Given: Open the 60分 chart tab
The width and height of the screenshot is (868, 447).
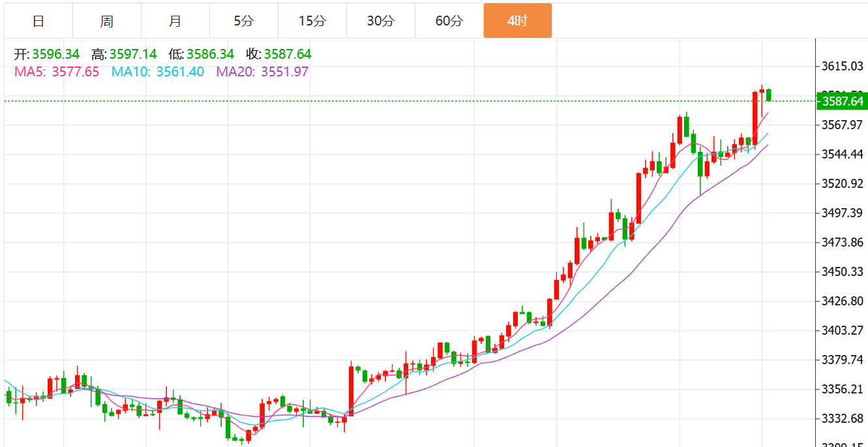Looking at the screenshot, I should (x=449, y=21).
